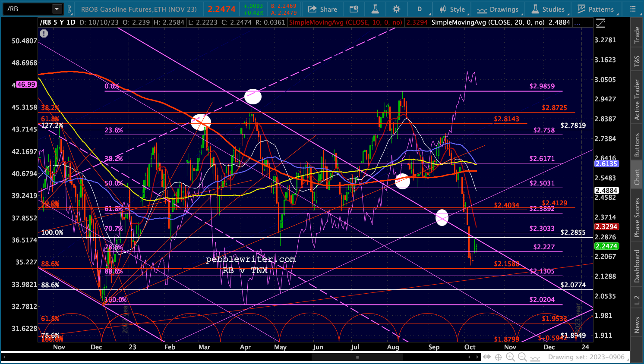
Task: Click the $2.0774 white level label
Action: (573, 285)
